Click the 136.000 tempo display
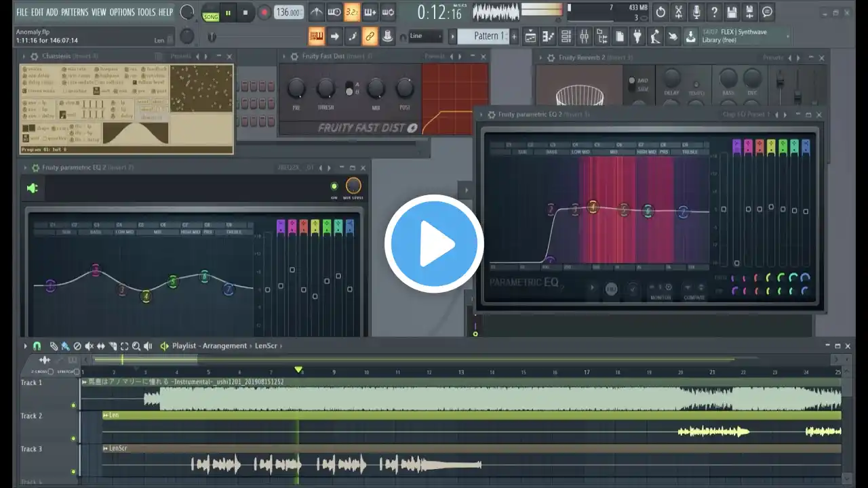Viewport: 868px width, 488px height. (289, 12)
